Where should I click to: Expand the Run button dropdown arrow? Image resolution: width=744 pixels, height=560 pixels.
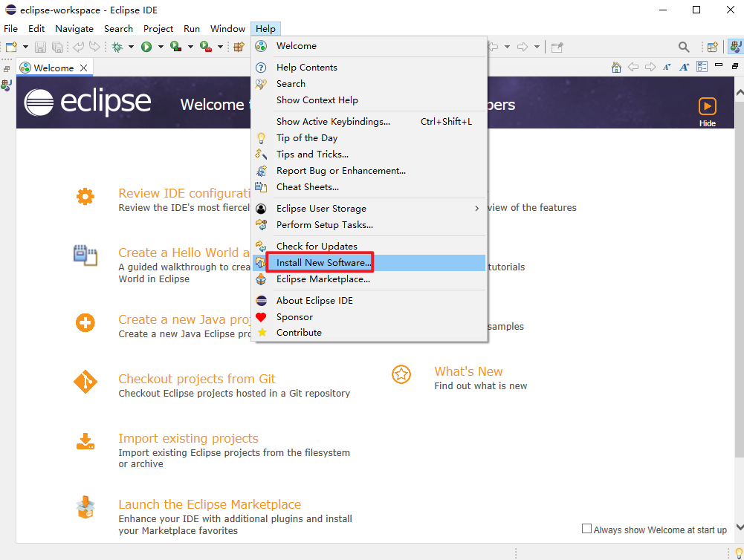pyautogui.click(x=161, y=47)
